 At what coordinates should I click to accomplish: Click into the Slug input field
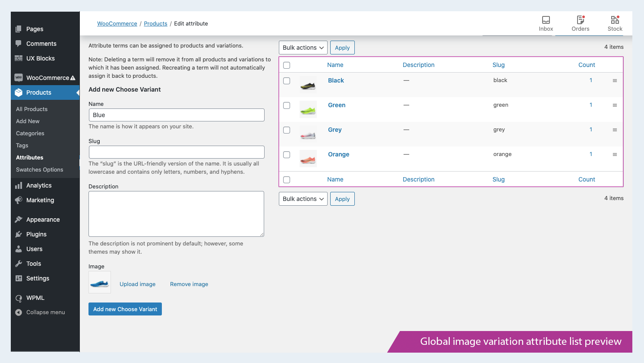click(177, 152)
